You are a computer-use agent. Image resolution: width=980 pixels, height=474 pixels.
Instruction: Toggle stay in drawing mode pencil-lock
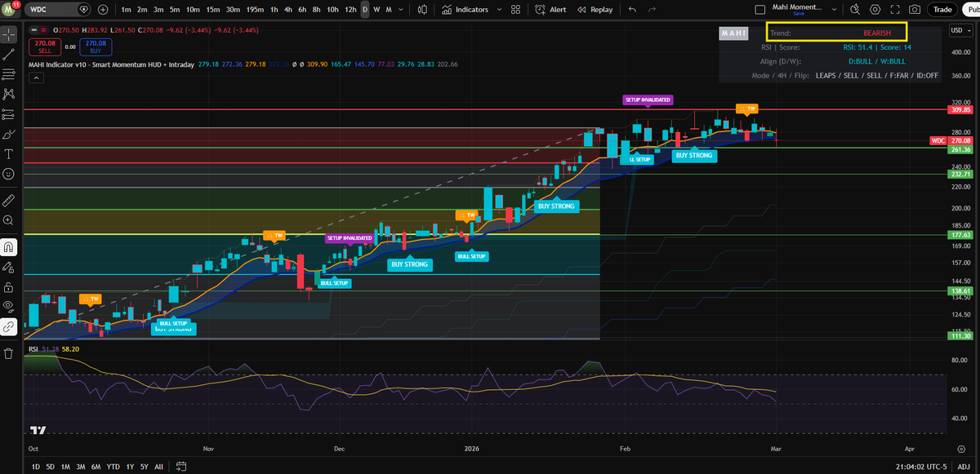8,267
